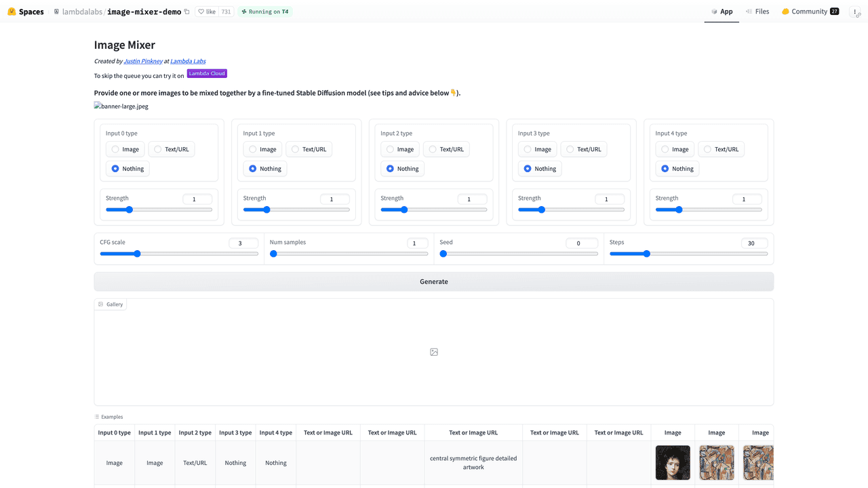Select Image for Input 2 type
The width and height of the screenshot is (868, 488).
click(400, 149)
